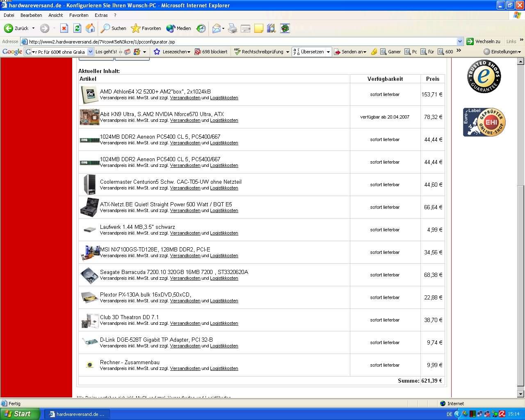
Task: Click the Coolermaster Centurion5 case thumbnail
Action: (x=89, y=185)
